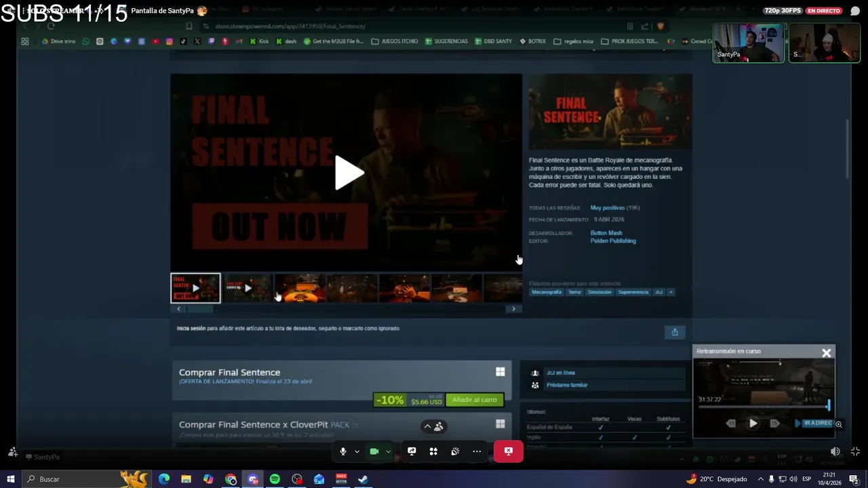The image size is (868, 488).
Task: Open camera options dropdown arrow
Action: pyautogui.click(x=388, y=451)
